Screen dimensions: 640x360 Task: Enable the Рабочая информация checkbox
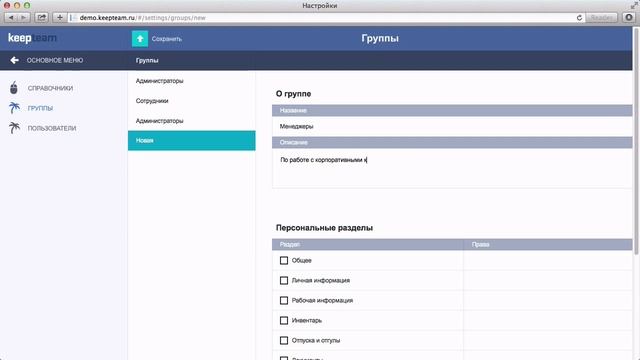pos(284,300)
